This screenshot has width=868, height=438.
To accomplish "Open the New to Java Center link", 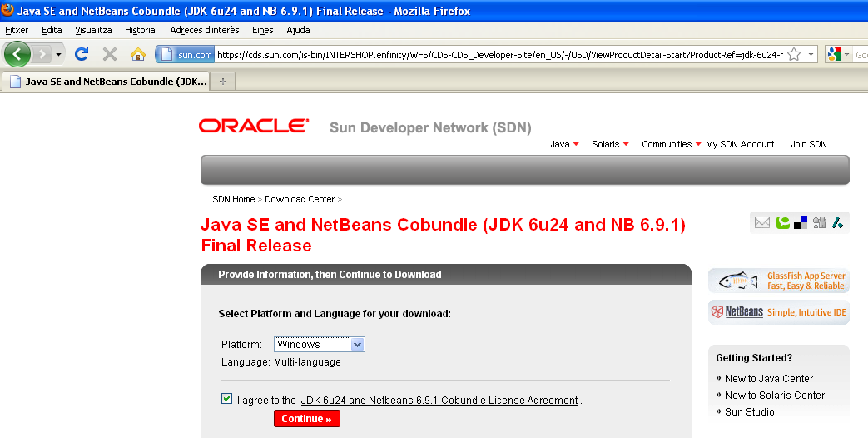I will click(x=769, y=379).
